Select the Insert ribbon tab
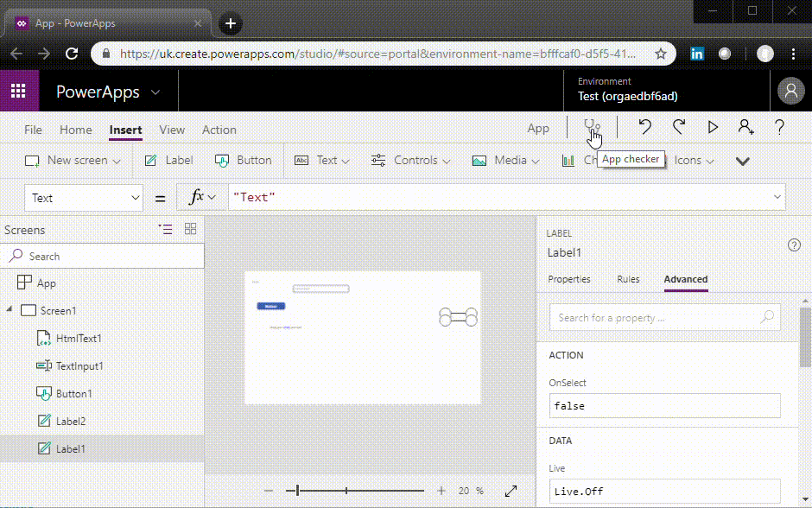The height and width of the screenshot is (508, 812). [x=125, y=130]
